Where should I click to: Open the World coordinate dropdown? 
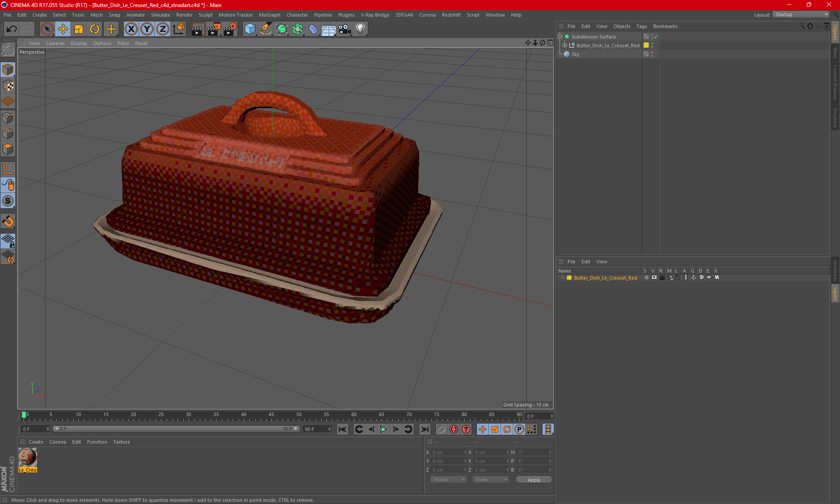(x=449, y=479)
